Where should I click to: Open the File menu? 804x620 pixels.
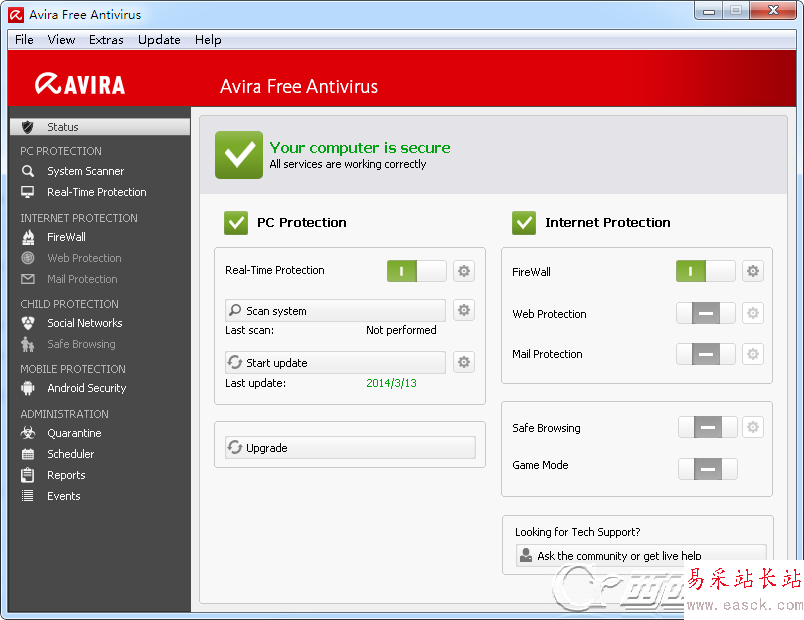pos(24,39)
